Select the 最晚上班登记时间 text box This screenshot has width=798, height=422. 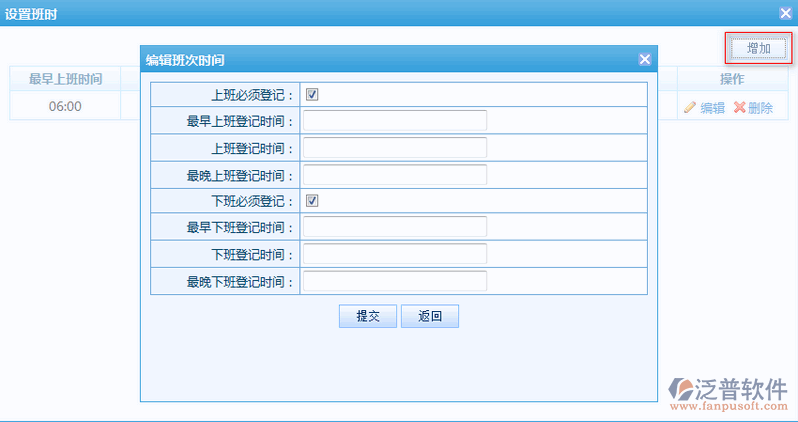[394, 175]
